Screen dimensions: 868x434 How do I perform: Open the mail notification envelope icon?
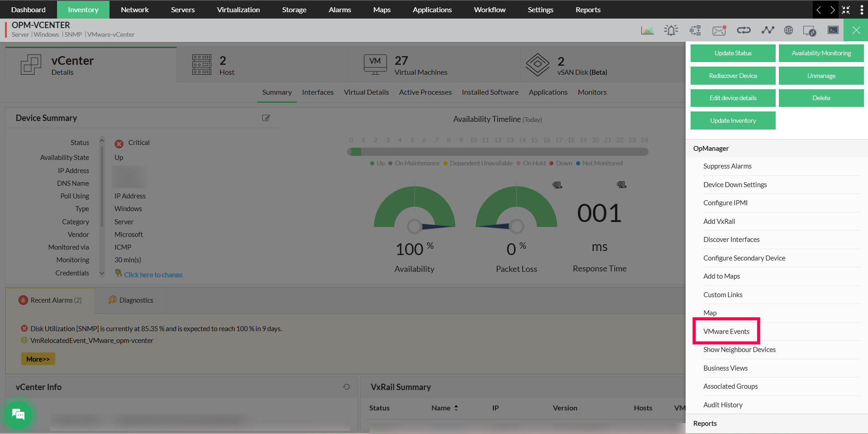tap(719, 30)
